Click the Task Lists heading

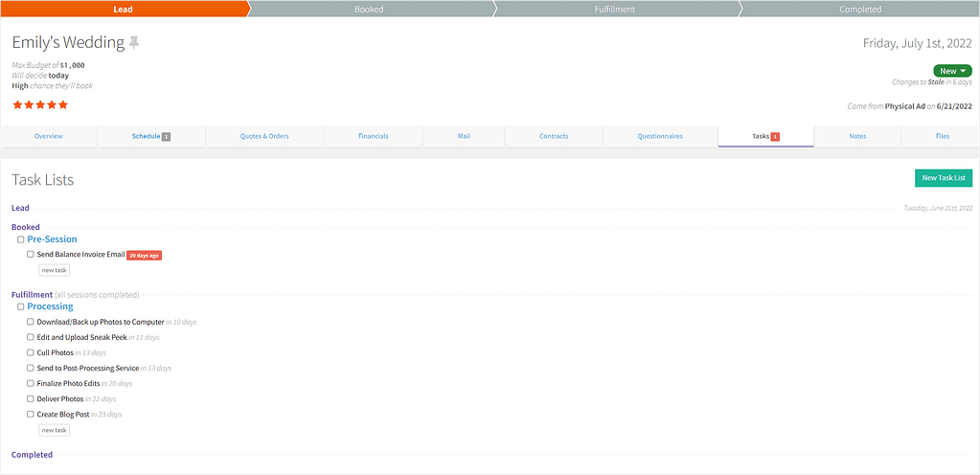tap(42, 180)
